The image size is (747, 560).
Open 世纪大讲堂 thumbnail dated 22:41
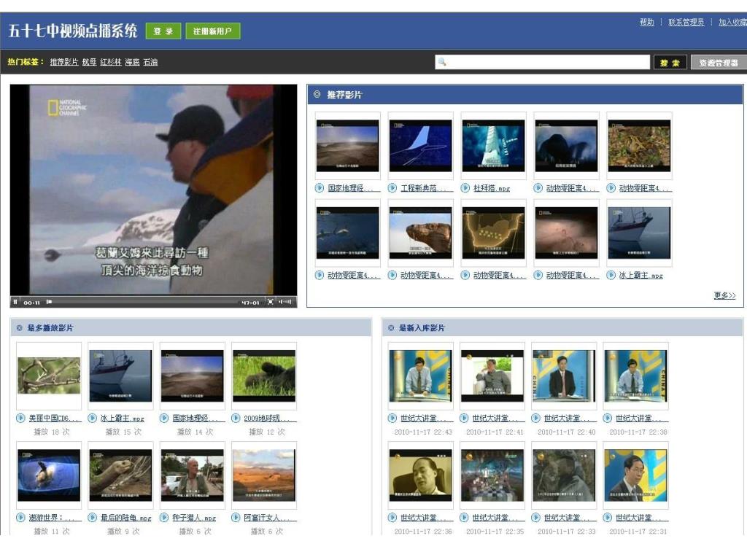pos(492,376)
